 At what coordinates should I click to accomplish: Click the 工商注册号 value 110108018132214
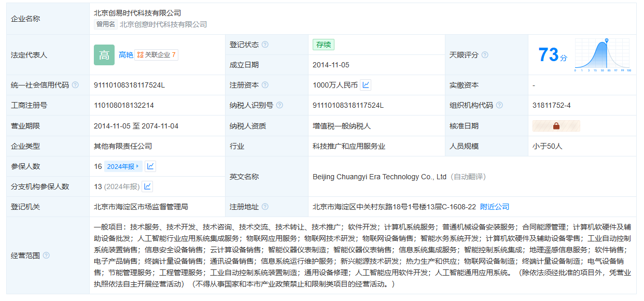click(x=124, y=105)
